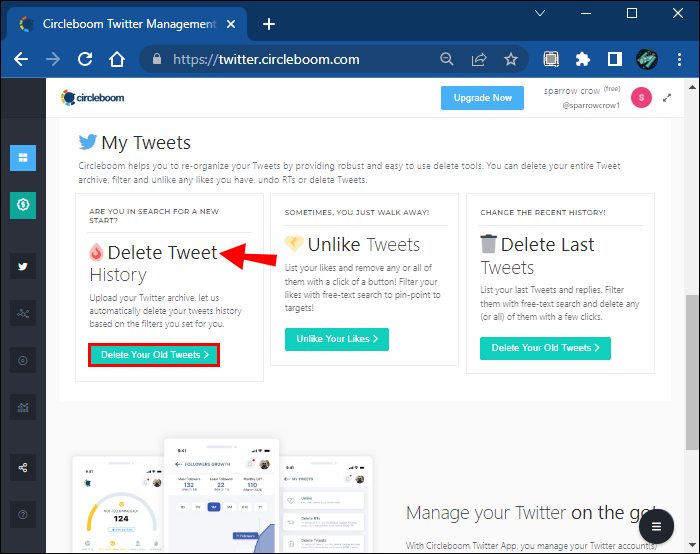Click 'SOMETIMES, YOU JUST WALK AWAY!' label
This screenshot has width=700, height=554.
tap(357, 212)
